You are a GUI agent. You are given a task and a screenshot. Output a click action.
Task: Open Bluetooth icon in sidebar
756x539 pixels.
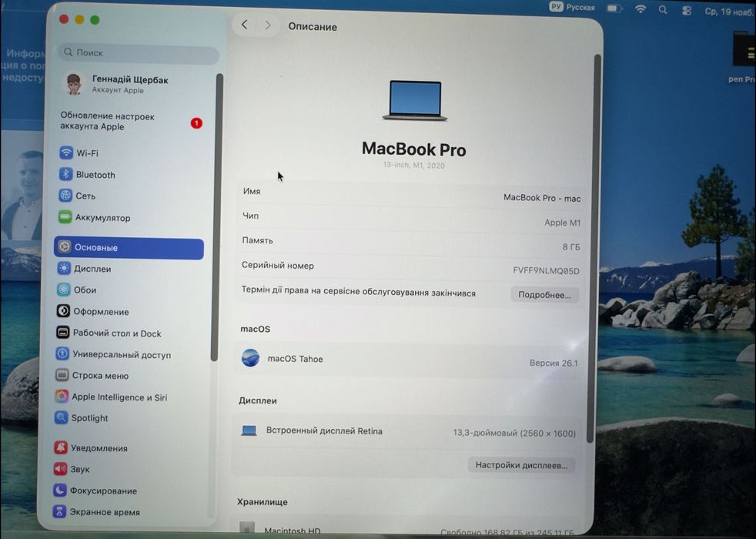[65, 174]
